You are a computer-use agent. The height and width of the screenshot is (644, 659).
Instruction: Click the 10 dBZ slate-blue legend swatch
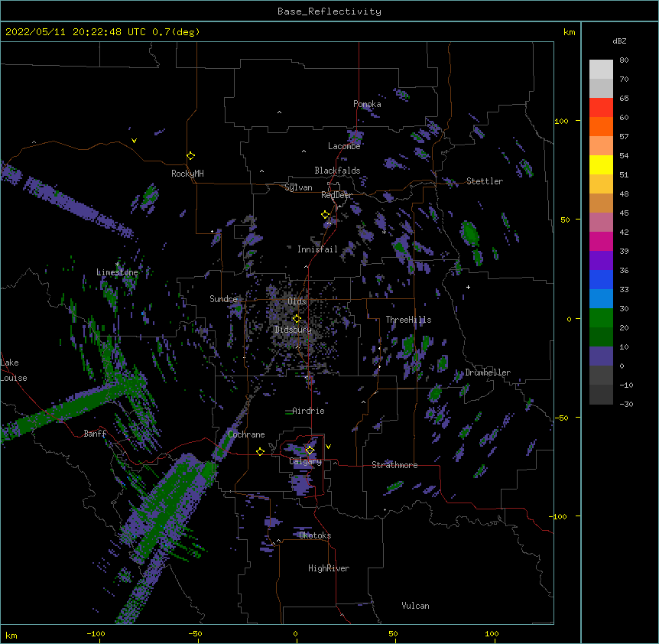coord(601,356)
